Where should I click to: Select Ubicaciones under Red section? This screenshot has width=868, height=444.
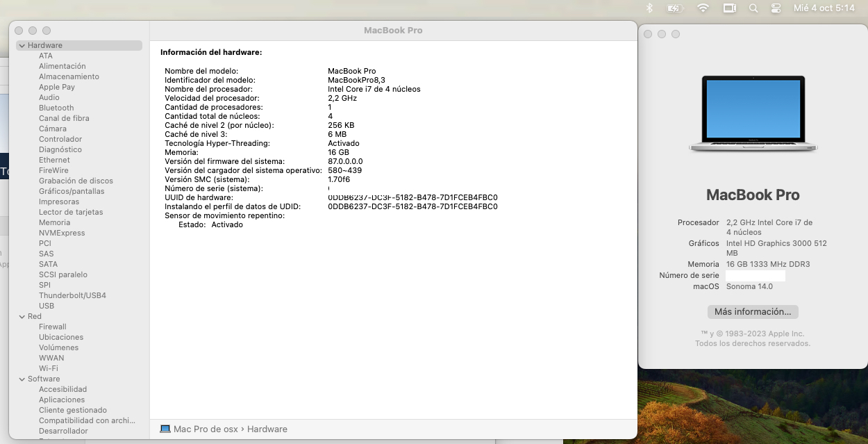tap(61, 337)
